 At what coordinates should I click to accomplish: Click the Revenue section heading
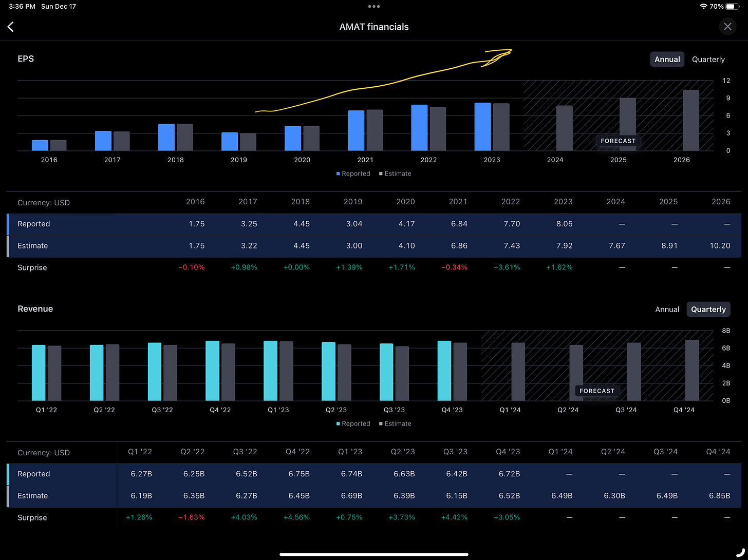click(35, 309)
